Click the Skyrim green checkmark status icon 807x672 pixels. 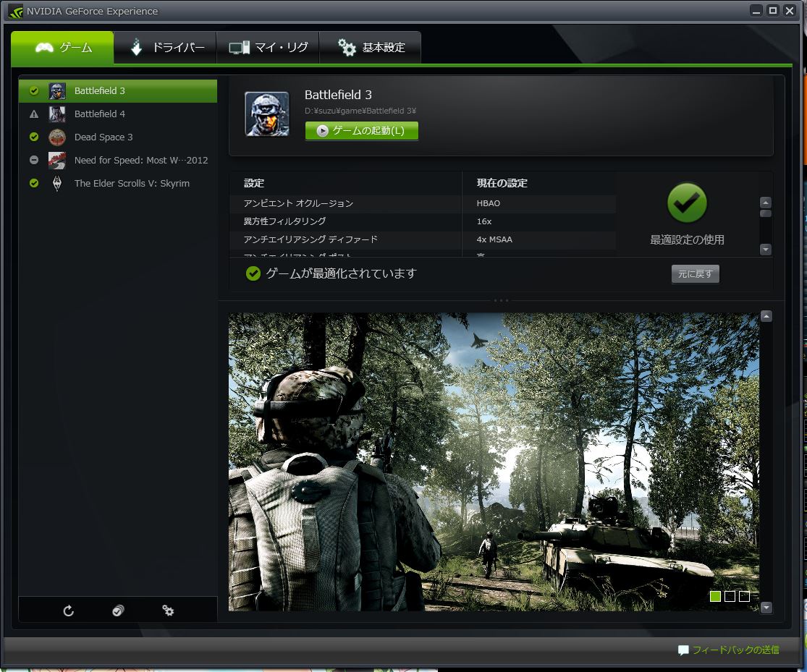point(34,183)
